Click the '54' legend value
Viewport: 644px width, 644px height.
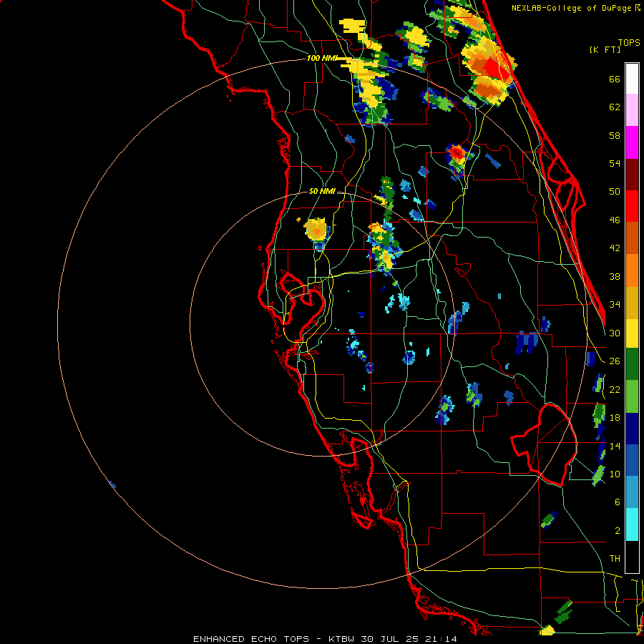[x=615, y=163]
